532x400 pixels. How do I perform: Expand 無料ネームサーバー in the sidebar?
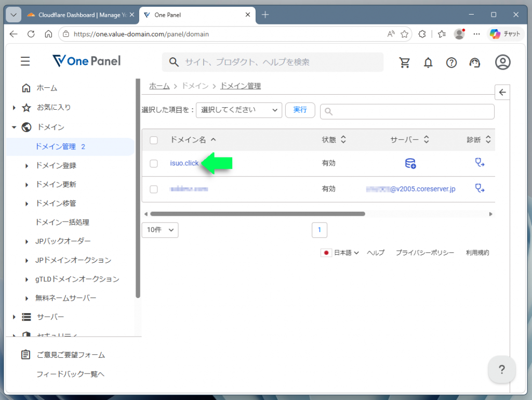[x=26, y=298]
